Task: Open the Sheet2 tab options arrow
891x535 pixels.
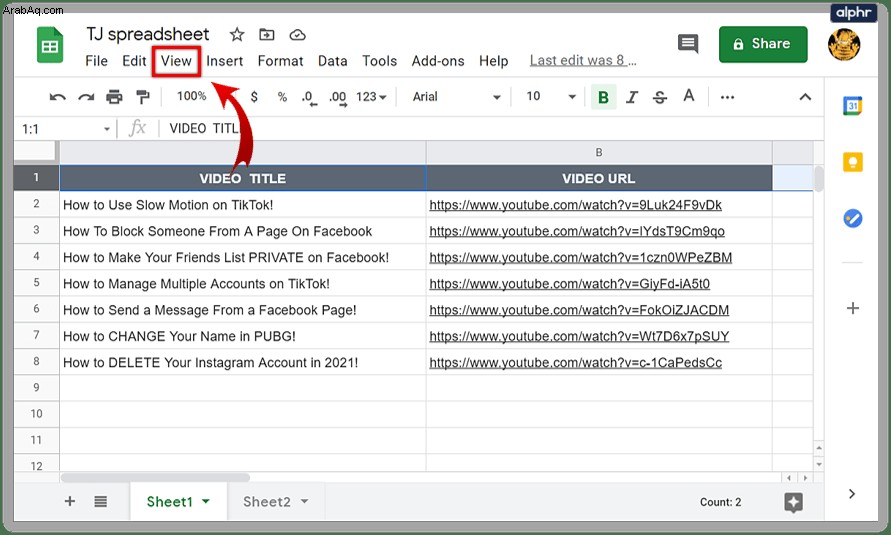Action: point(305,501)
